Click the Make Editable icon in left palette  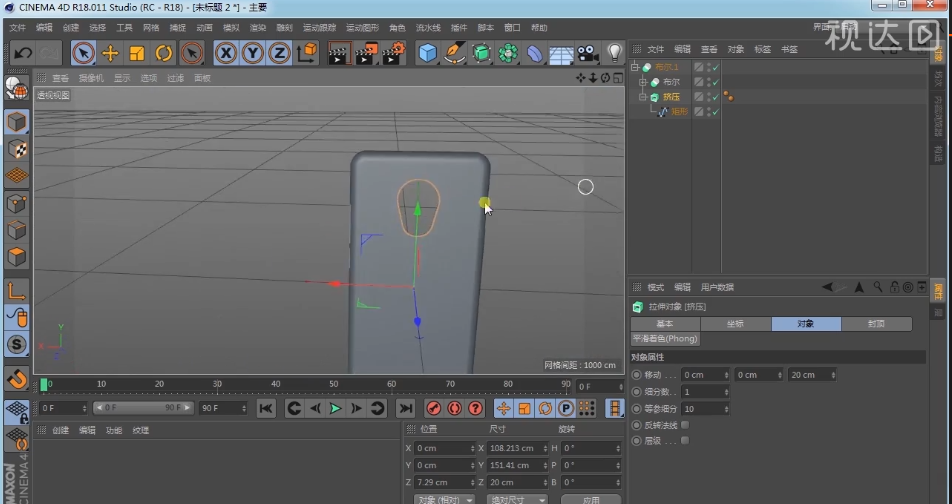16,89
